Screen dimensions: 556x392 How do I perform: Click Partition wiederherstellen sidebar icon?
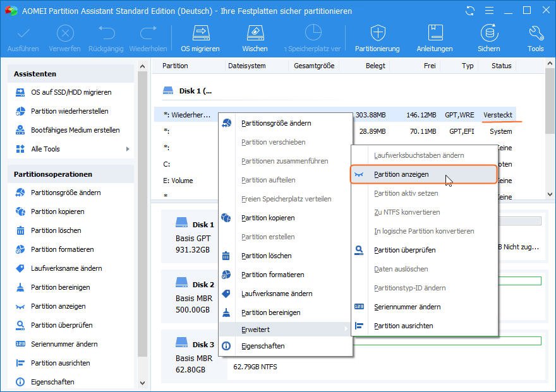tap(20, 111)
